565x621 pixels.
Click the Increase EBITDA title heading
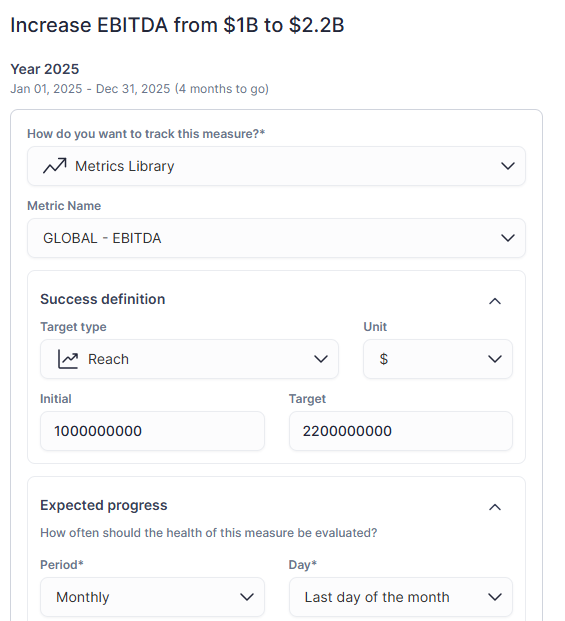click(x=177, y=25)
